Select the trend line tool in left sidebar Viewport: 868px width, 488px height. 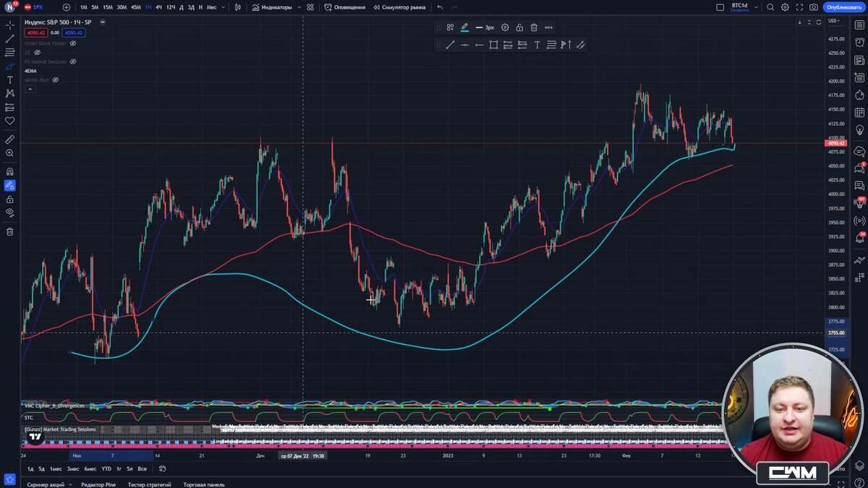pyautogui.click(x=10, y=38)
